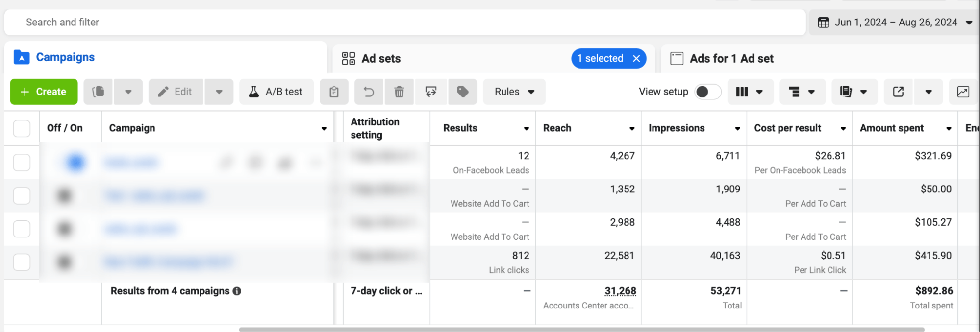Switch to the Ad sets tab
980x332 pixels.
tap(381, 59)
